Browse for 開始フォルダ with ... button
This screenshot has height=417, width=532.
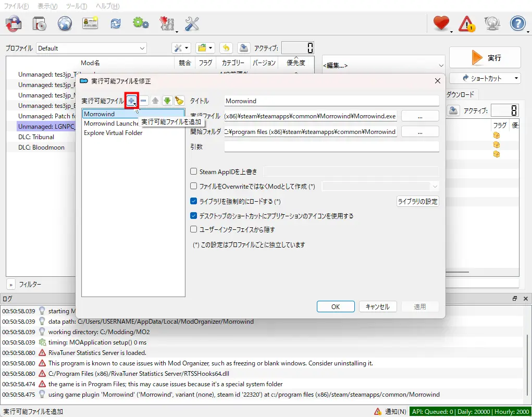(420, 132)
